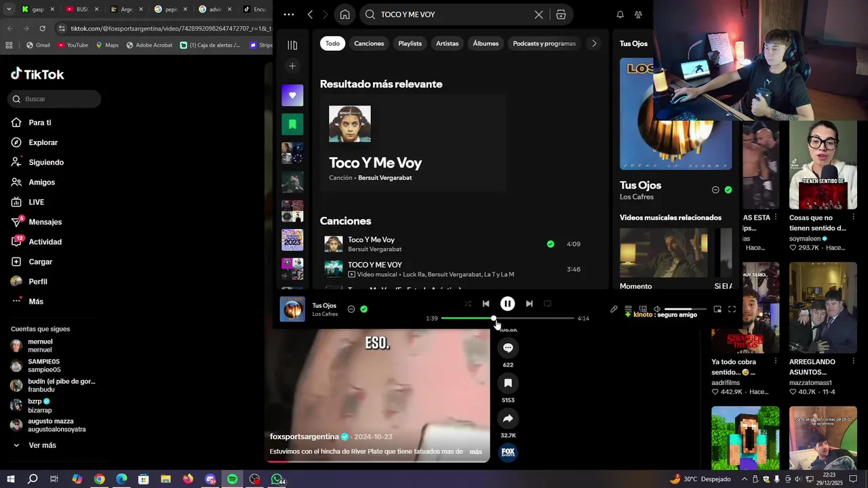Open the Spotify play queue
Screen dimensions: 868x488
628,309
